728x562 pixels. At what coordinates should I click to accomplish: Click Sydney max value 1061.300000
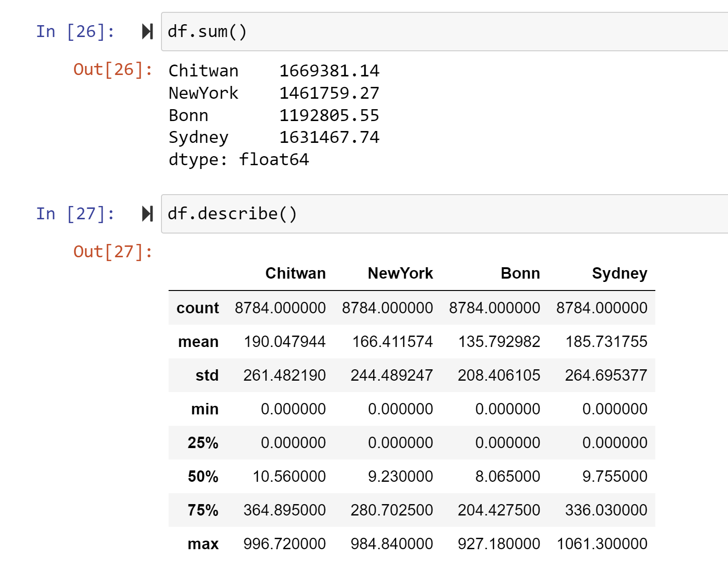602,544
